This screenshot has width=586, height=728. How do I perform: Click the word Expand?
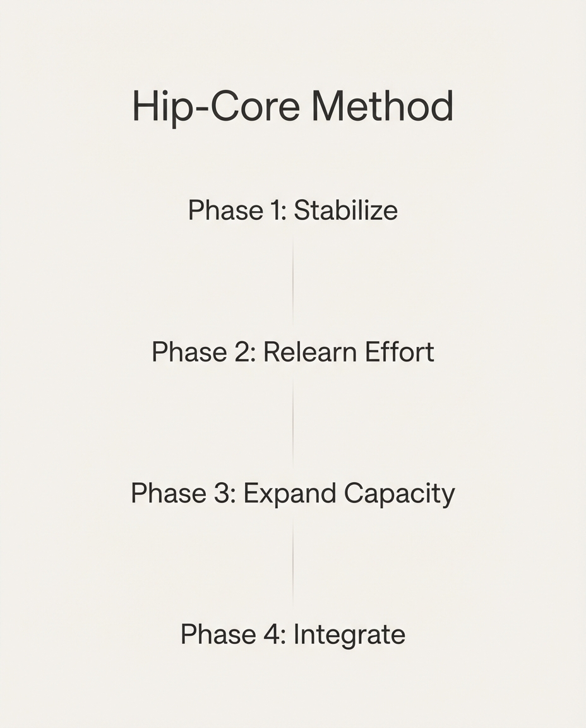pyautogui.click(x=289, y=494)
